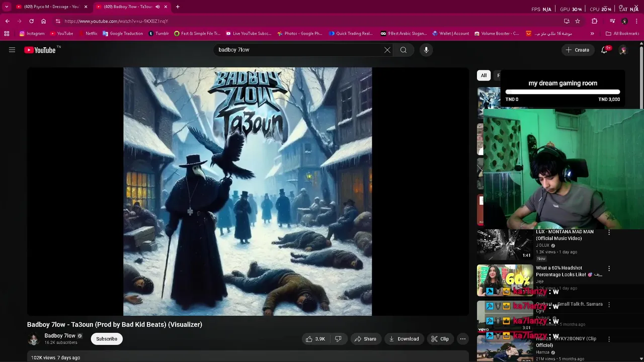Screen dimensions: 644x362
Task: Clear the search box with X
Action: [387, 50]
